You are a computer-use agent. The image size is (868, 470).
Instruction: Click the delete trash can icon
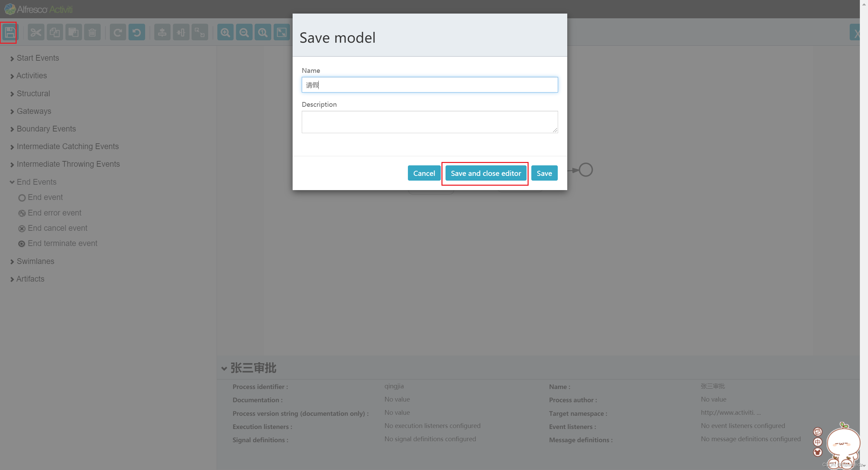pyautogui.click(x=92, y=33)
